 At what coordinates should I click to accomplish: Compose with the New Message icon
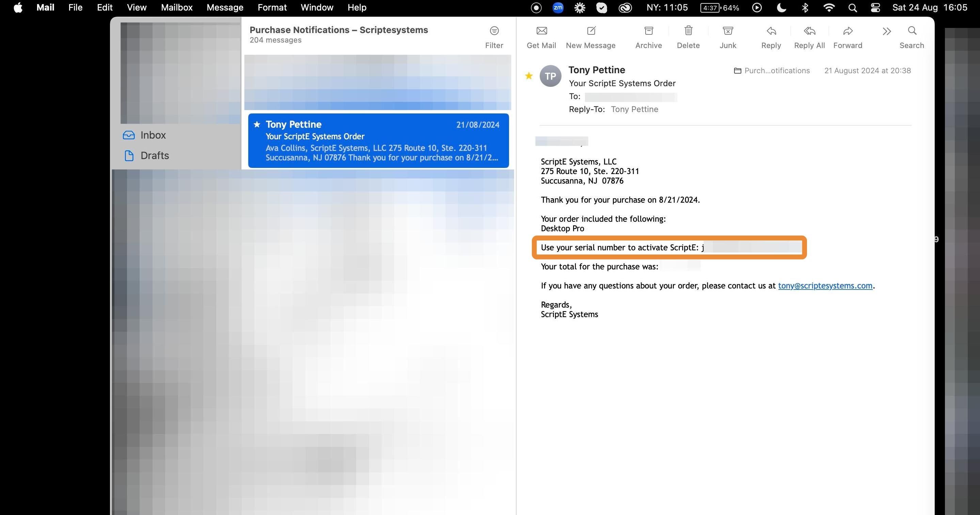click(x=591, y=31)
